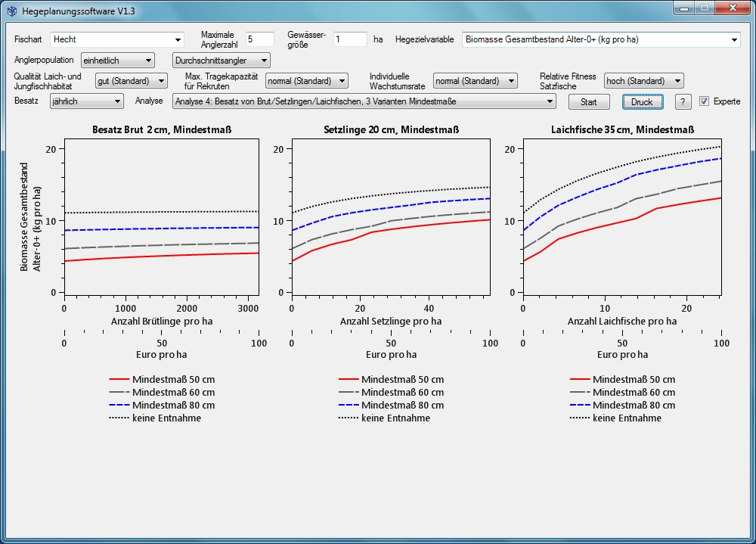Click the Druck button
Viewport: 756px width, 544px height.
(642, 102)
